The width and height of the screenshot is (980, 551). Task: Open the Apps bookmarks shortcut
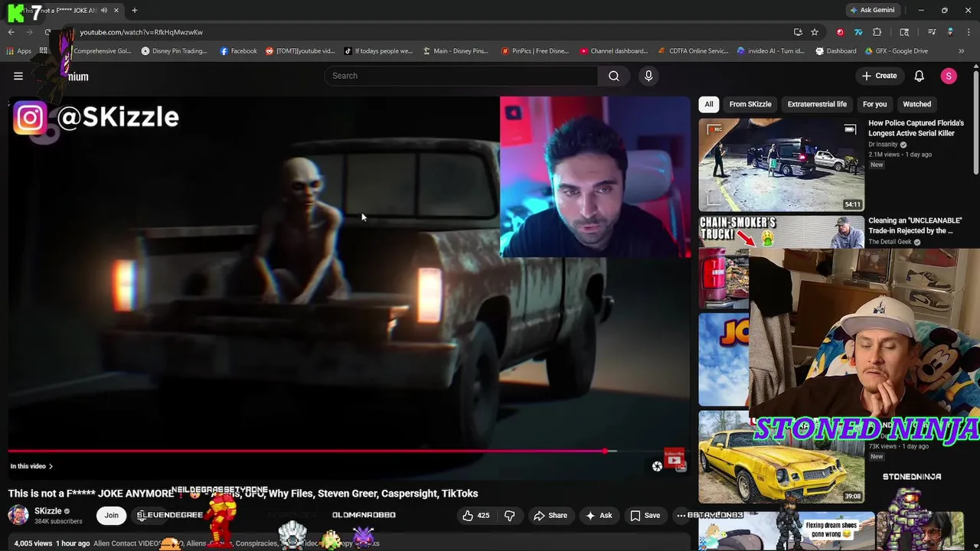point(18,51)
